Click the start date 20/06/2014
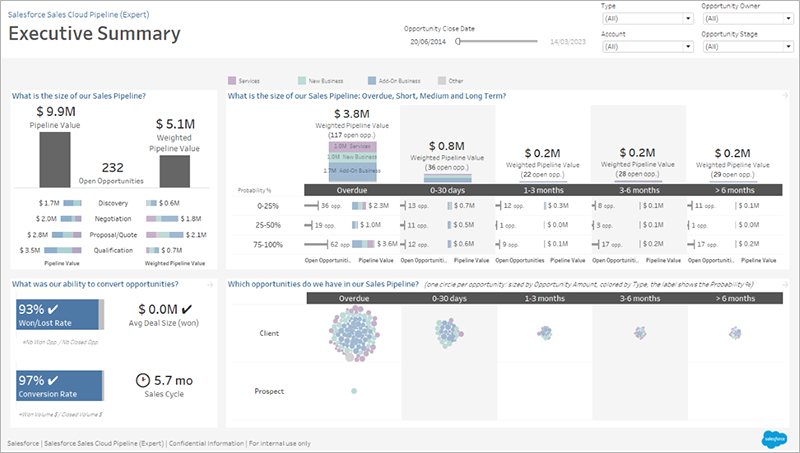This screenshot has height=453, width=800. pyautogui.click(x=428, y=42)
